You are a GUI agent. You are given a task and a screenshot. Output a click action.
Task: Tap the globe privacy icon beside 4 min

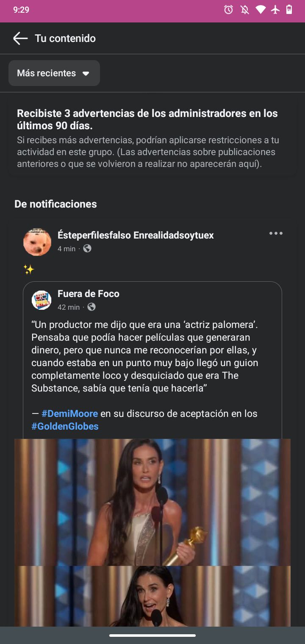click(87, 249)
